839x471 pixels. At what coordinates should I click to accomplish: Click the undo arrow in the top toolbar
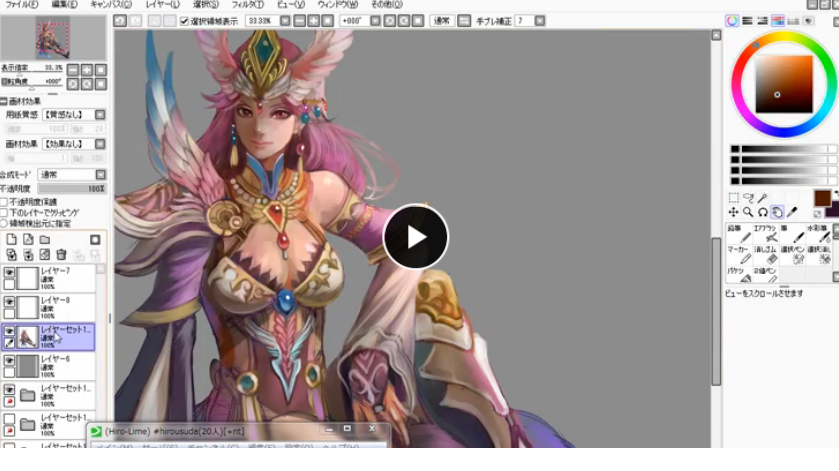(120, 21)
